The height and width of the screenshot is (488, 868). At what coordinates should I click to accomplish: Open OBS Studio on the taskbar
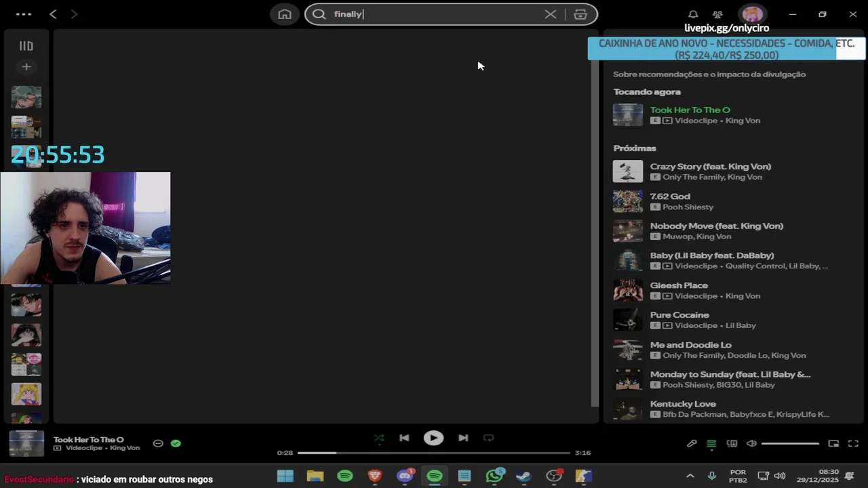pyautogui.click(x=554, y=476)
